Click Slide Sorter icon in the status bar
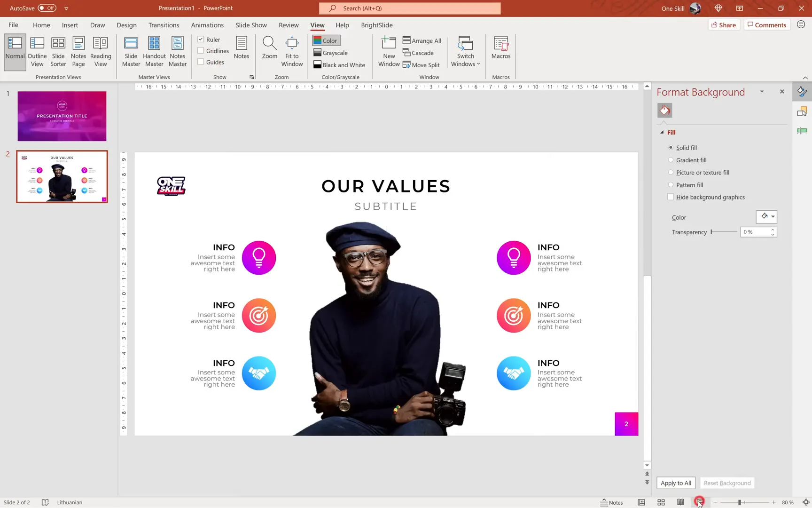This screenshot has height=508, width=812. tap(661, 502)
